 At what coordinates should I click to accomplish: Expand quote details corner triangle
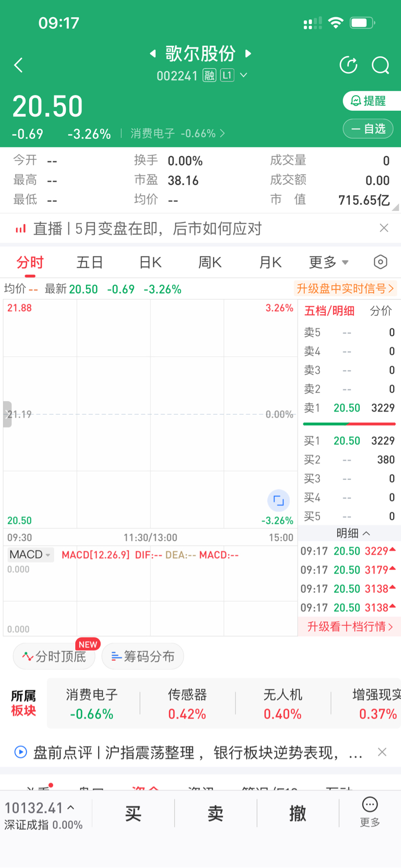(x=396, y=207)
